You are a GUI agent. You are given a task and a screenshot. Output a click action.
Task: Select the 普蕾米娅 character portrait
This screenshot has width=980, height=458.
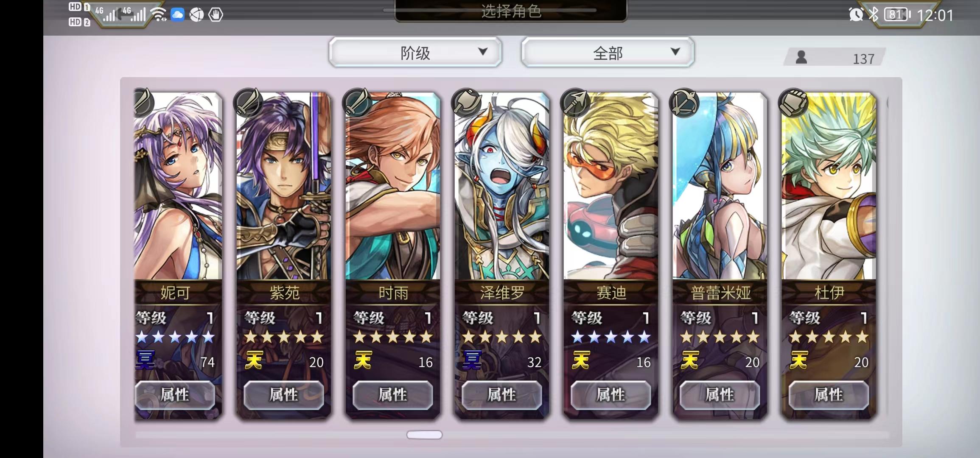click(720, 186)
